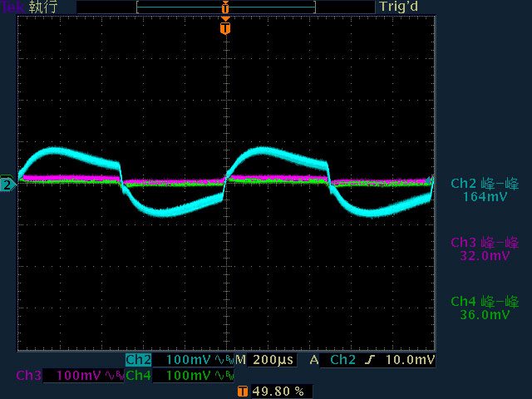
Task: Click the Ch2 bandwidth limit coupling icon
Action: tap(224, 360)
